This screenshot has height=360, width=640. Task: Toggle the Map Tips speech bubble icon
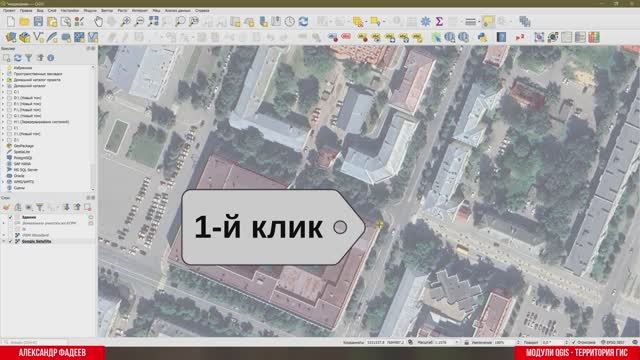click(x=488, y=22)
